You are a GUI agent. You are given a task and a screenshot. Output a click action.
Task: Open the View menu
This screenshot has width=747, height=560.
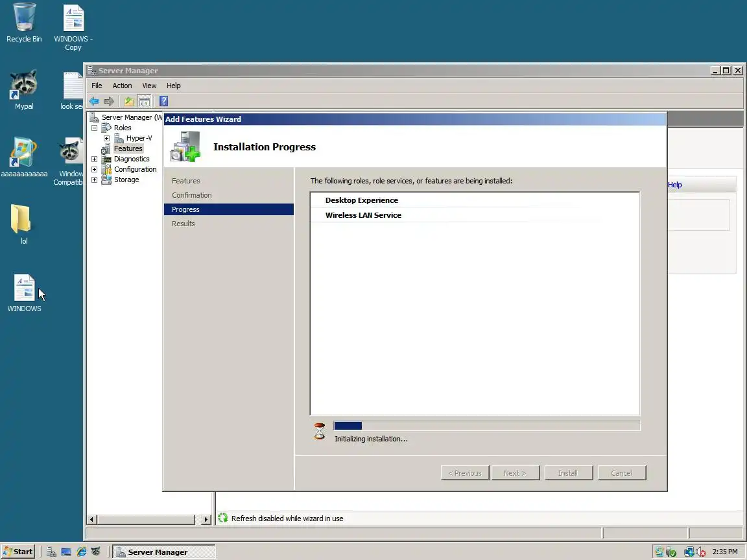[149, 86]
